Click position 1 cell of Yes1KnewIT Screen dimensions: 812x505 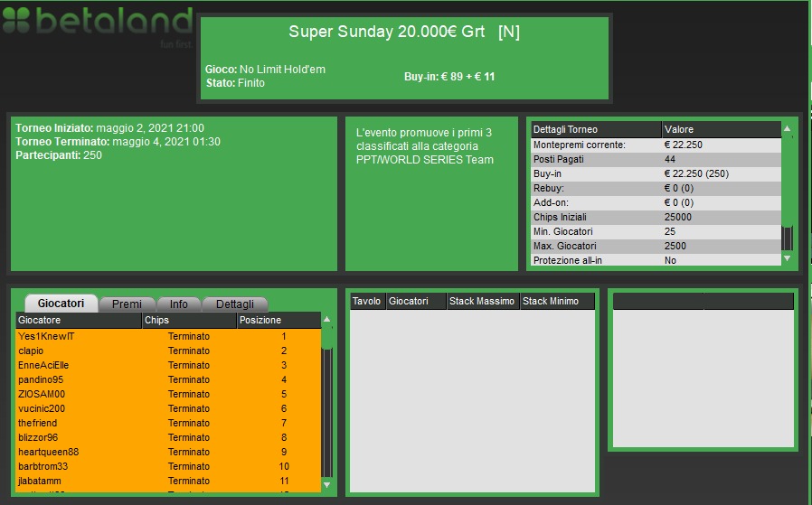pos(284,336)
